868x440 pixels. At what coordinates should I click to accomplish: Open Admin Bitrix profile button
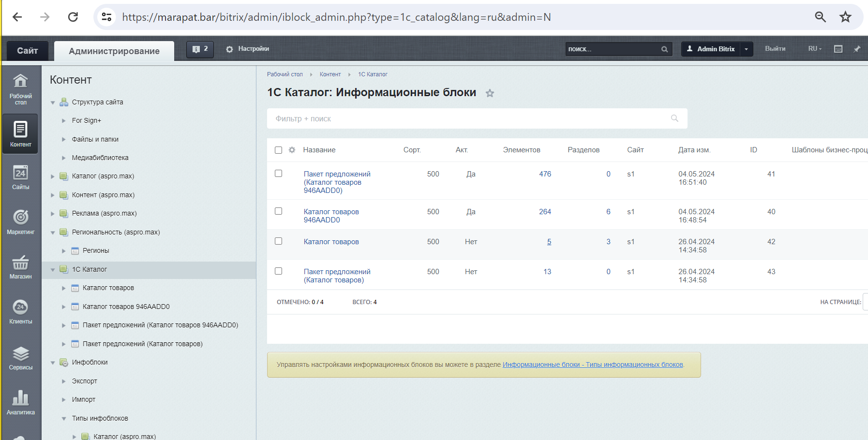[x=711, y=49]
